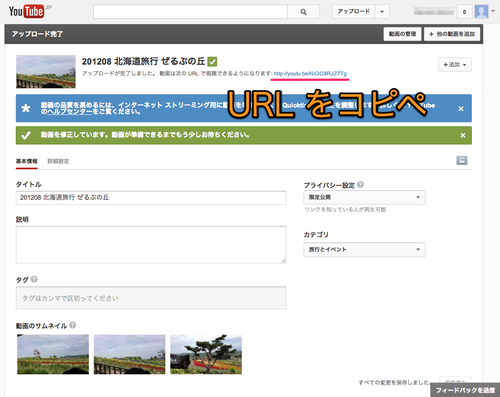
Task: Click the checkmark icon in the green banner
Action: point(26,135)
